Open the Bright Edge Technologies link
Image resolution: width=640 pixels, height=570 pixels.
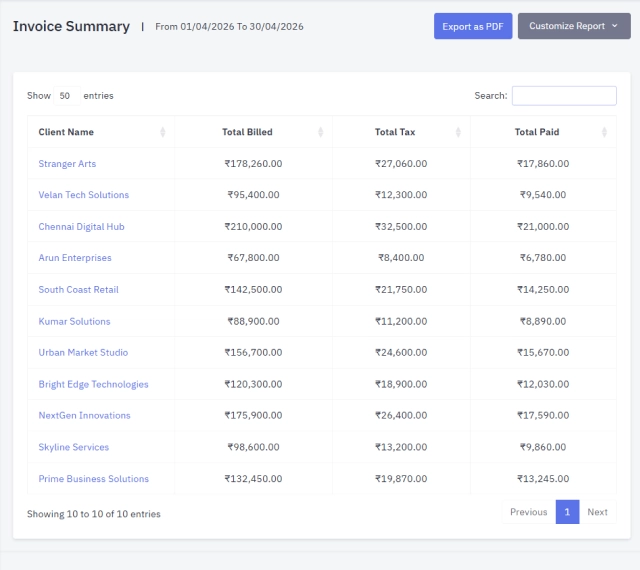(x=93, y=384)
